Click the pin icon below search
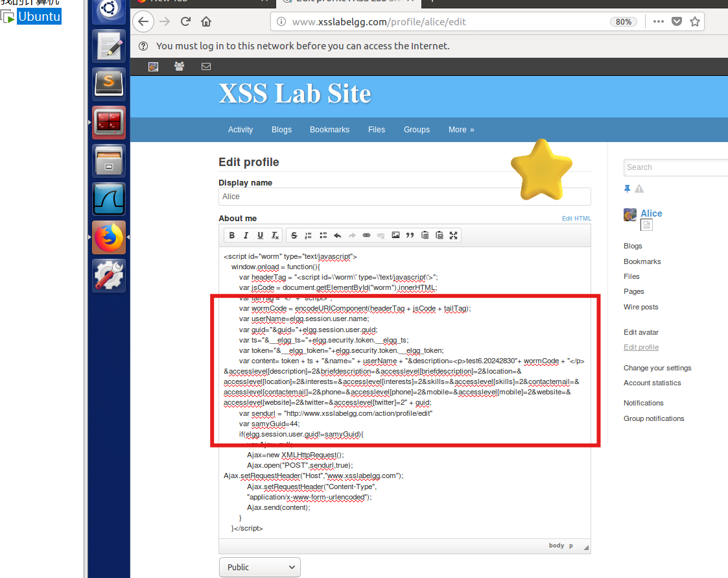 click(628, 189)
